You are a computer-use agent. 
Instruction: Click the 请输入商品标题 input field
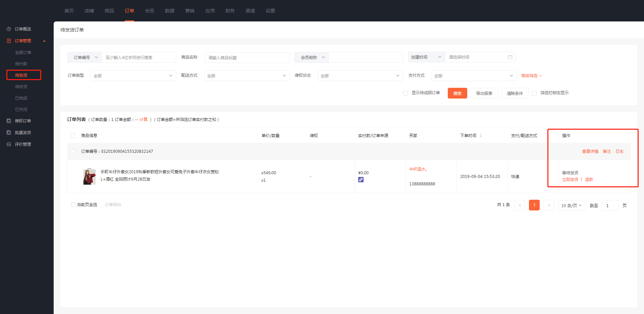pos(247,58)
